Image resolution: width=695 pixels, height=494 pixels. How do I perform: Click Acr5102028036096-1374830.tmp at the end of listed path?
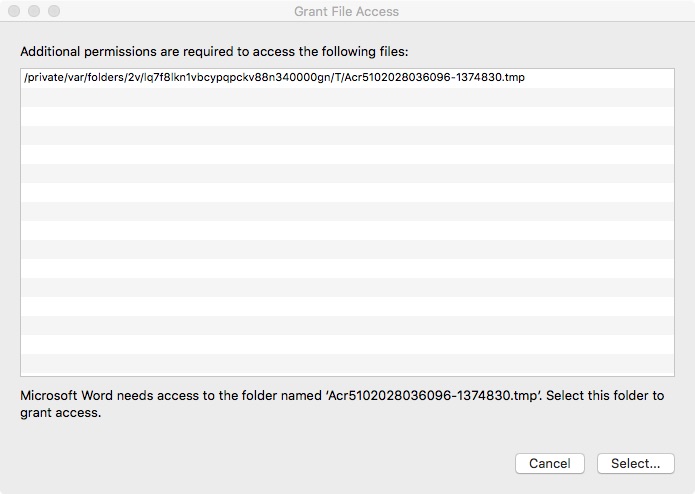click(434, 78)
